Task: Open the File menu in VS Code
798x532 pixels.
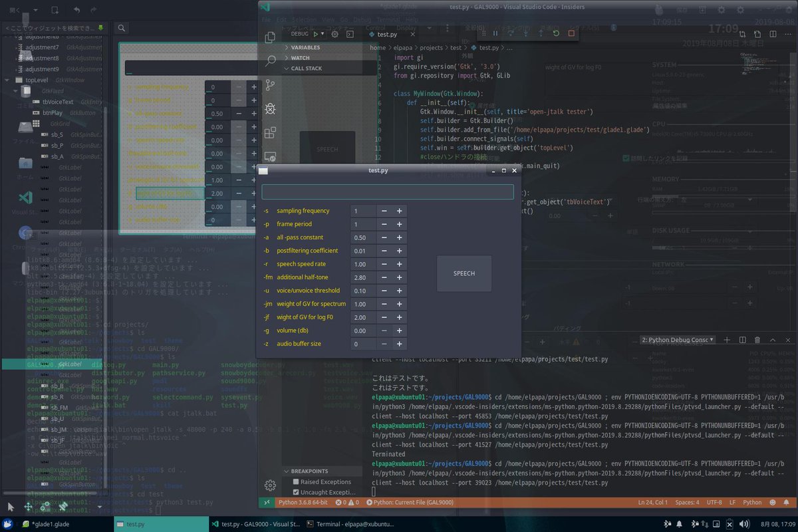Action: 266,20
